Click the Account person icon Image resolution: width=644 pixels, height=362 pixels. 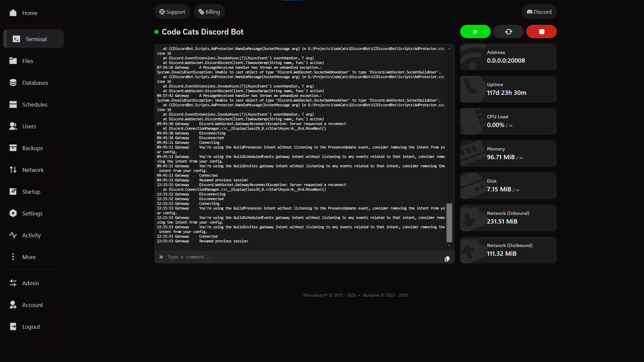(13, 305)
